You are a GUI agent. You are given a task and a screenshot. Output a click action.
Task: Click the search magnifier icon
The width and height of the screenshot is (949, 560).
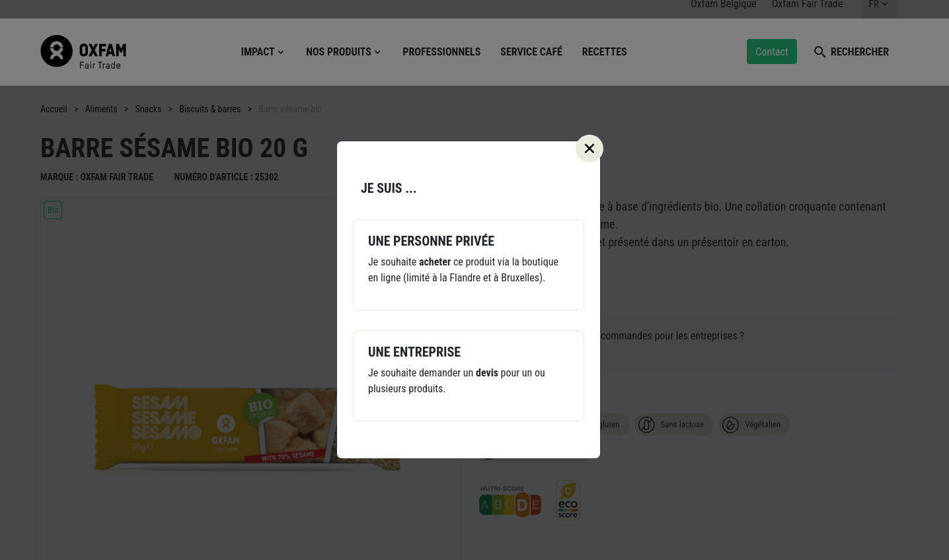pos(819,52)
